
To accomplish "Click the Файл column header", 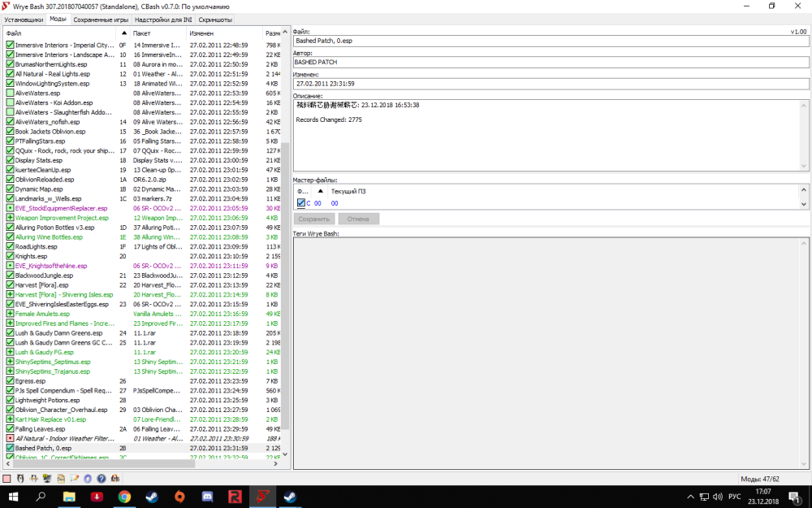I will click(x=59, y=33).
